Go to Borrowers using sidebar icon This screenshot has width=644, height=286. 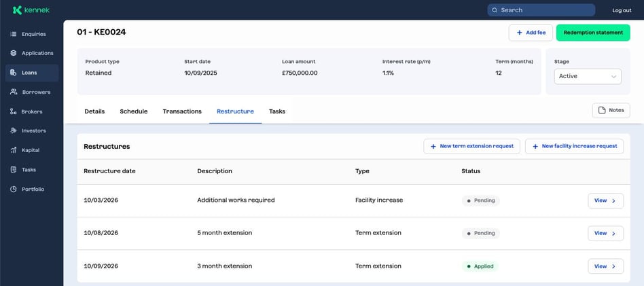(14, 92)
